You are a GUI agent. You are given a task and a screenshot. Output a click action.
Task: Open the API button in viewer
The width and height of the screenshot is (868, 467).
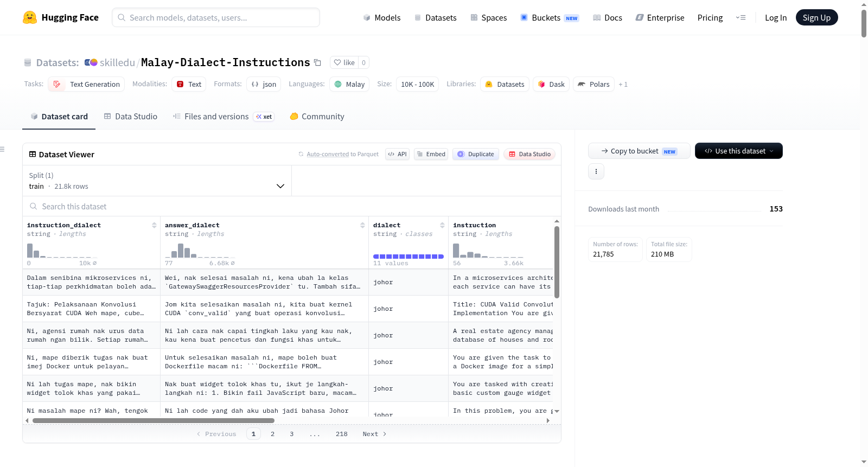(397, 154)
